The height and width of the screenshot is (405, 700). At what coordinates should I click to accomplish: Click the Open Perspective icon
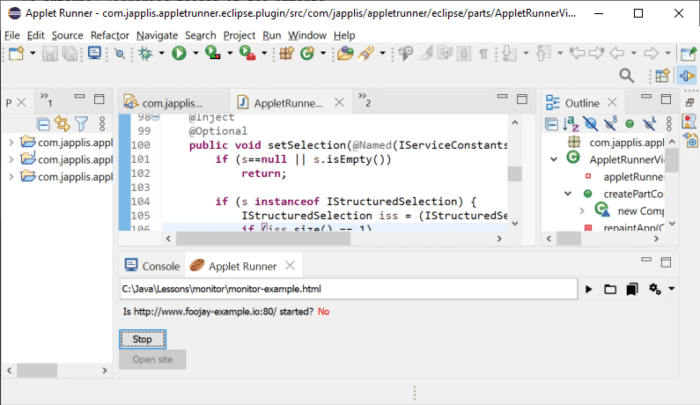pyautogui.click(x=662, y=75)
